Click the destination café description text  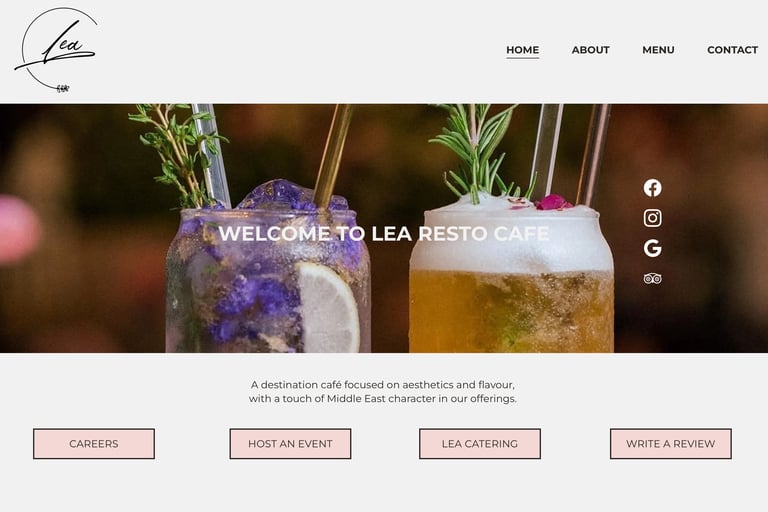[x=383, y=391]
